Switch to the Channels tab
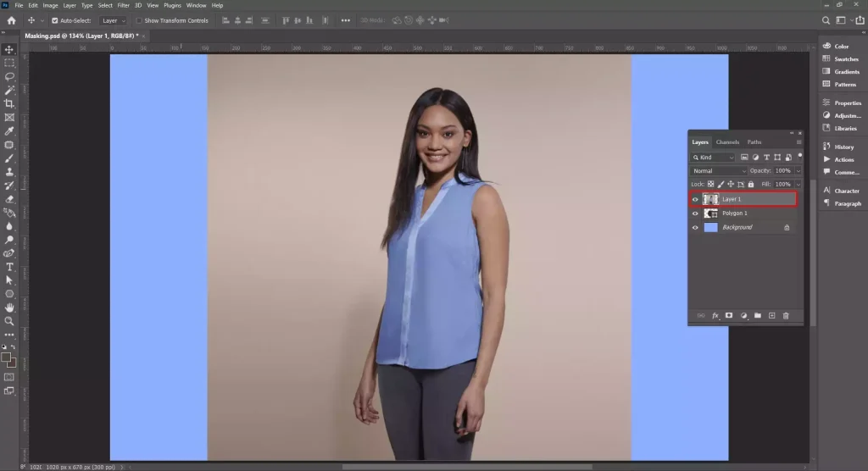 [727, 142]
